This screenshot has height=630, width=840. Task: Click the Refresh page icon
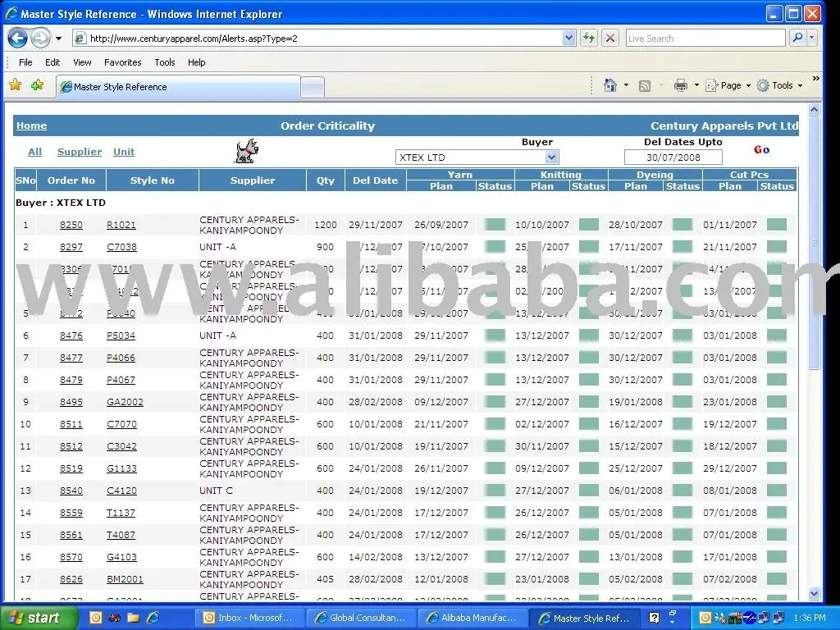588,39
